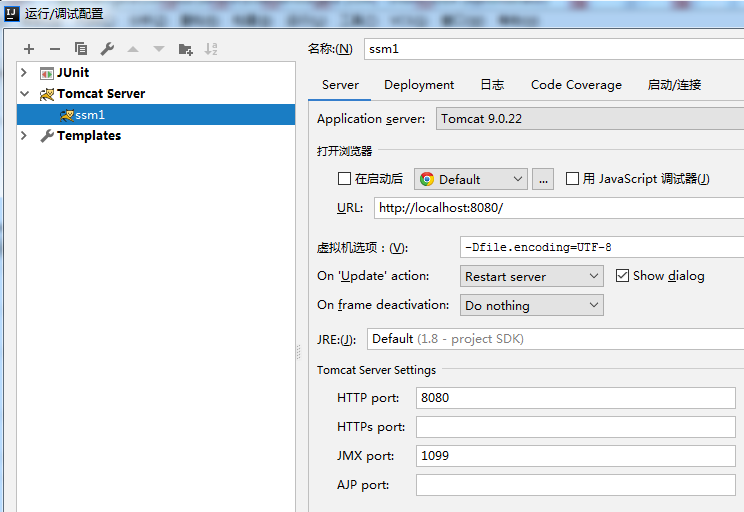
Task: Open On frame deactivation dropdown
Action: (531, 305)
